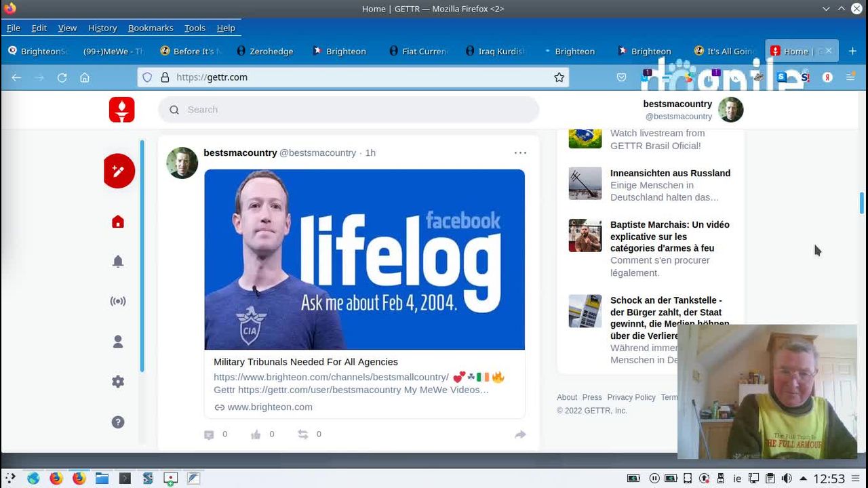The width and height of the screenshot is (868, 488).
Task: Open the www.brighteon.com link
Action: pos(270,407)
